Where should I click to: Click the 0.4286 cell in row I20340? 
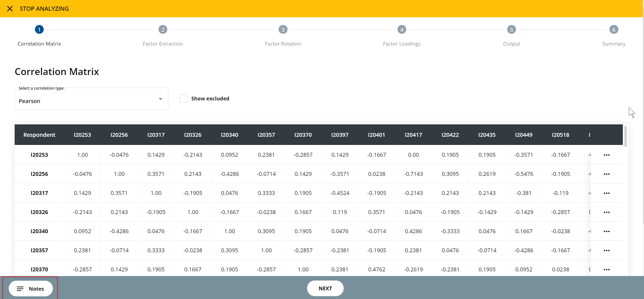(x=413, y=231)
